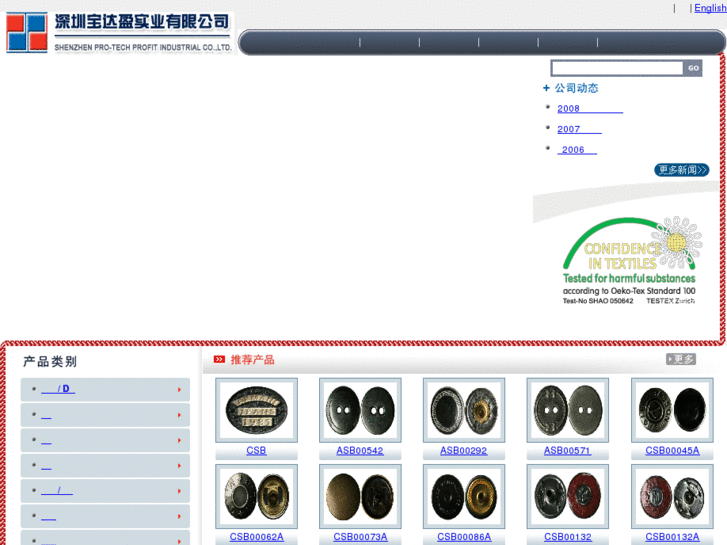The height and width of the screenshot is (545, 727).
Task: Open the ASB00571 button image
Action: [568, 410]
